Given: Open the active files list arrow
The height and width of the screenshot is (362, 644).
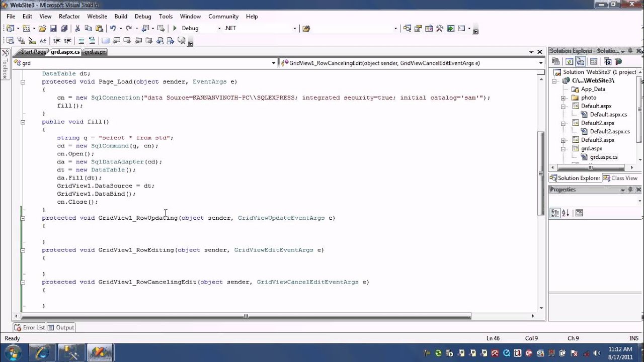Looking at the screenshot, I should tap(531, 52).
